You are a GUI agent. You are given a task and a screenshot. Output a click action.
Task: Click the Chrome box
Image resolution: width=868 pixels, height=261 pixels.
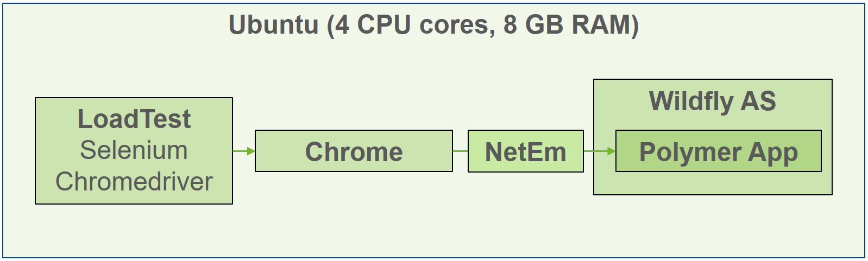[x=354, y=151]
